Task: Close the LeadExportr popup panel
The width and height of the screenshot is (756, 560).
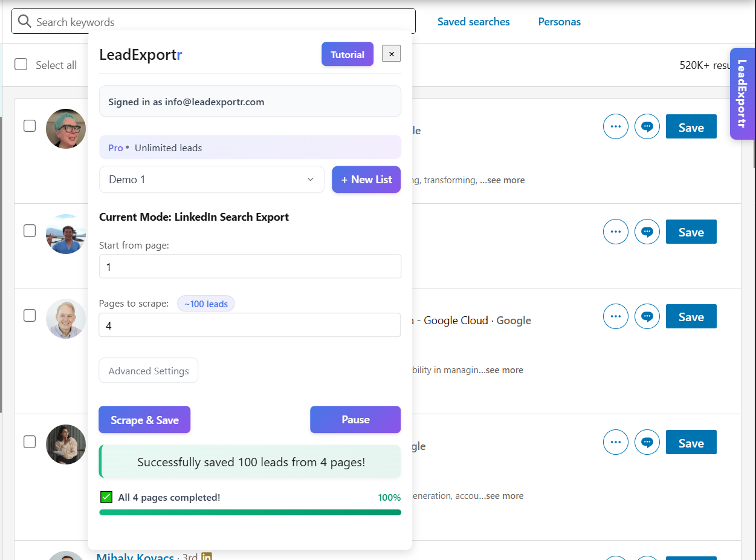Action: [391, 54]
